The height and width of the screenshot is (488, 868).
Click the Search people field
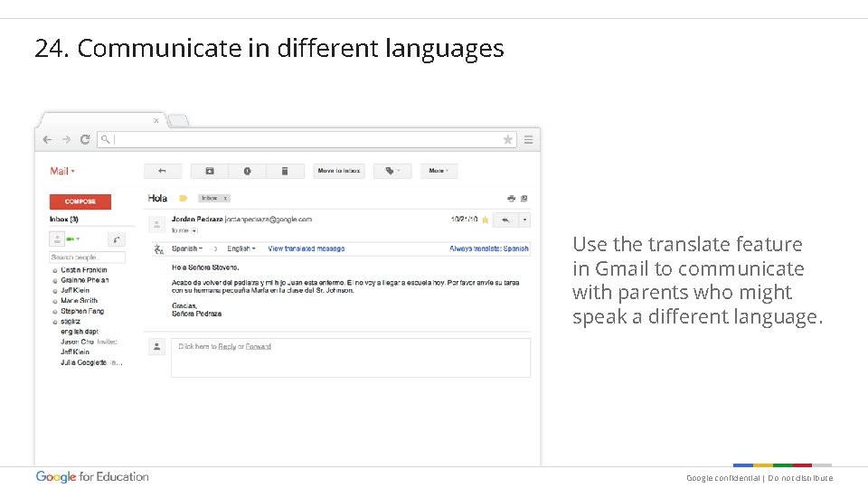[x=88, y=258]
